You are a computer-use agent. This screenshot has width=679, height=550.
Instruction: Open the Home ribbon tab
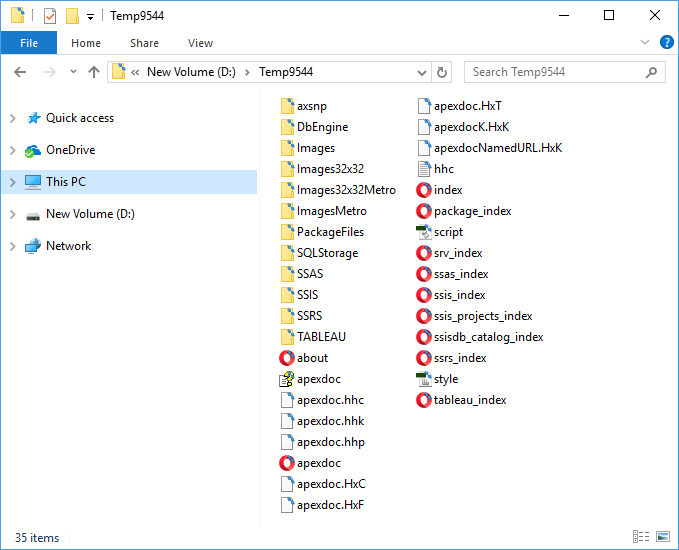pyautogui.click(x=86, y=43)
